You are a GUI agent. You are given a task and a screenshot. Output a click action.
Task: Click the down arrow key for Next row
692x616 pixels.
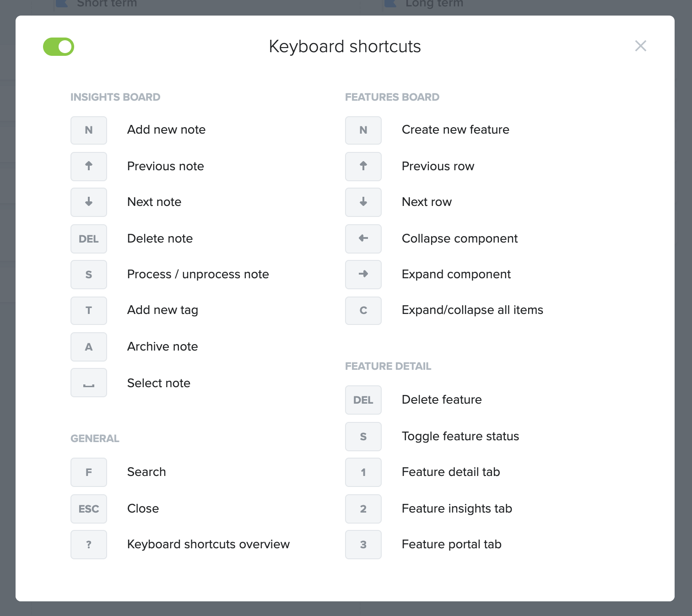point(363,202)
